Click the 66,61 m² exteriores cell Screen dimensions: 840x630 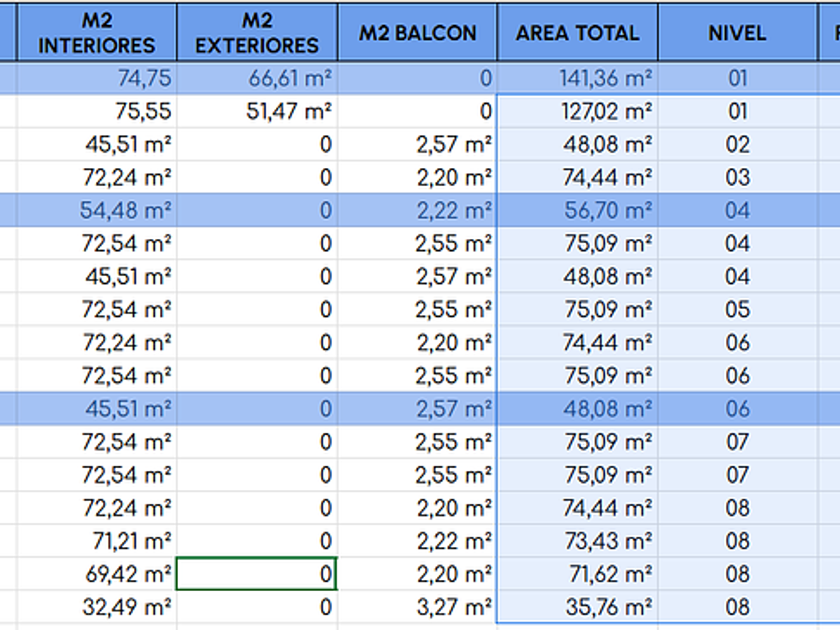pyautogui.click(x=257, y=78)
